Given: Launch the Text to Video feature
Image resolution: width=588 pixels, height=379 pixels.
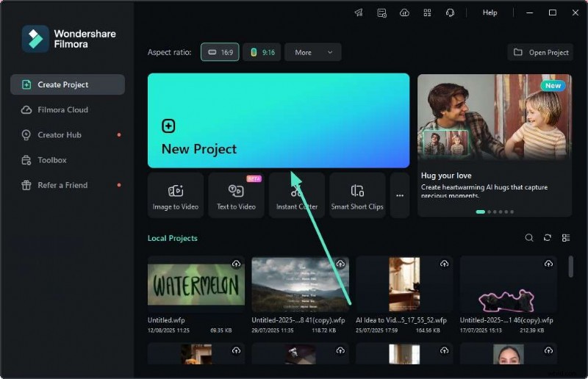Looking at the screenshot, I should tap(236, 195).
